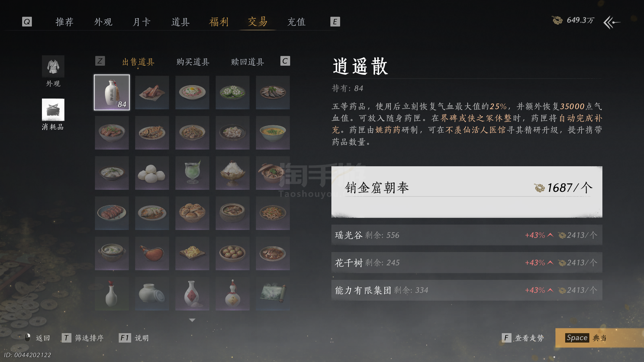Expand 瑶光谷 price trend arrow
The height and width of the screenshot is (362, 644).
[550, 235]
